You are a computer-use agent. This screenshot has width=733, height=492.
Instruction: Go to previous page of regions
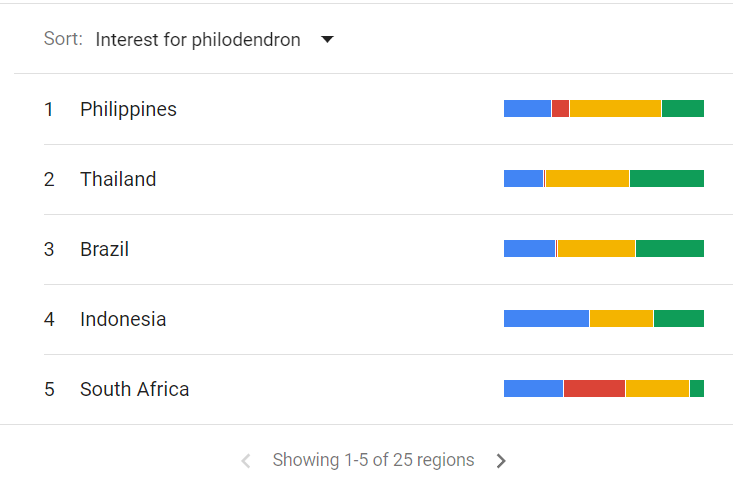point(246,461)
